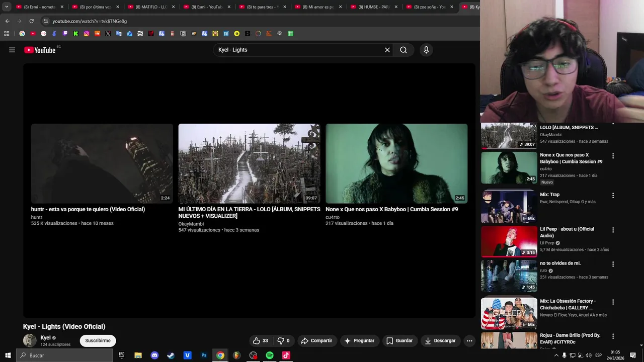The width and height of the screenshot is (644, 362).
Task: Show hidden system tray icons chevron
Action: pos(556,355)
